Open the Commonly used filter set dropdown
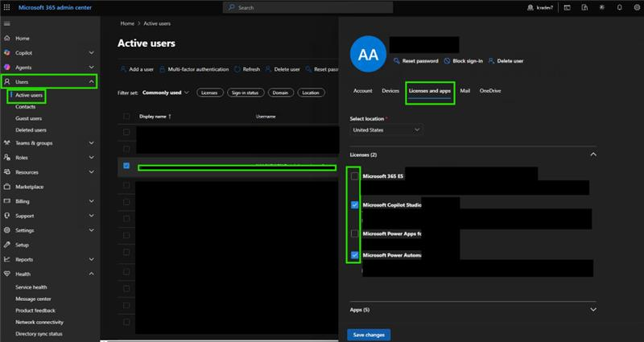The image size is (644, 342). click(166, 93)
